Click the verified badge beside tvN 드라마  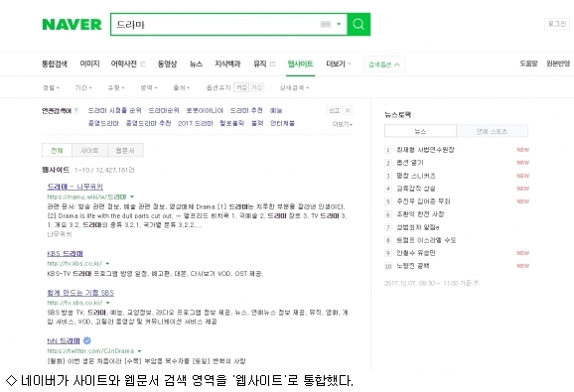tap(87, 340)
